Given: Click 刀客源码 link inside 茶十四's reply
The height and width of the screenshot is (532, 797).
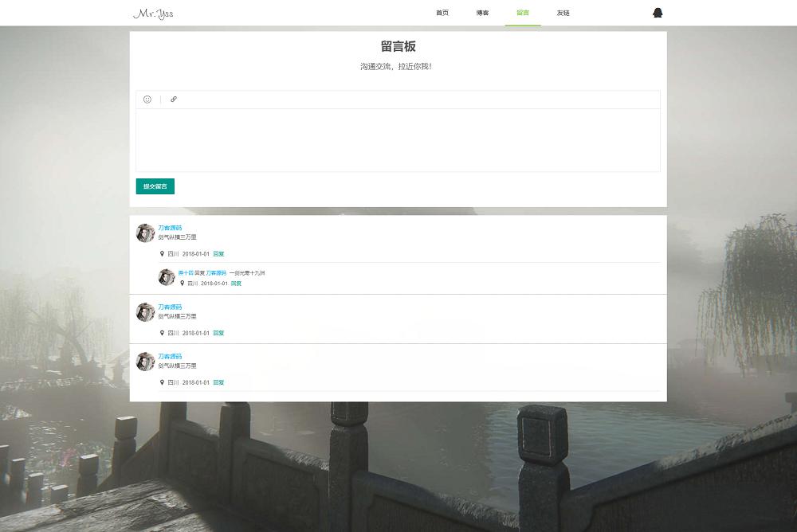Looking at the screenshot, I should (x=216, y=273).
